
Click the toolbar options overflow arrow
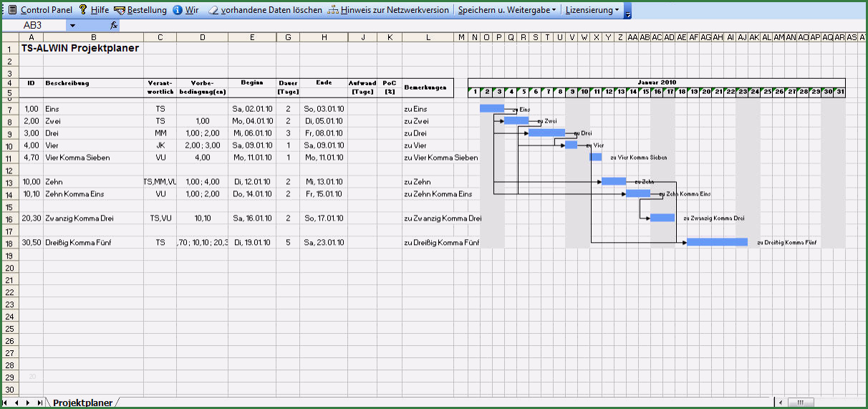click(628, 12)
